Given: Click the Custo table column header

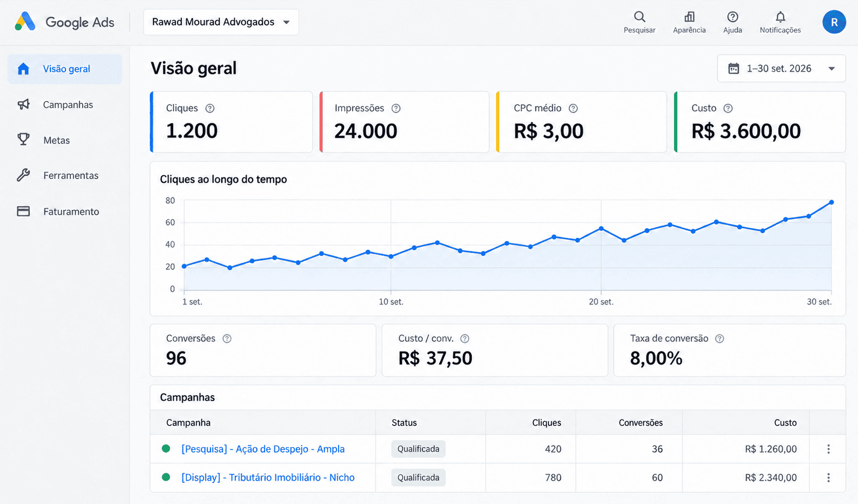Looking at the screenshot, I should [x=785, y=423].
